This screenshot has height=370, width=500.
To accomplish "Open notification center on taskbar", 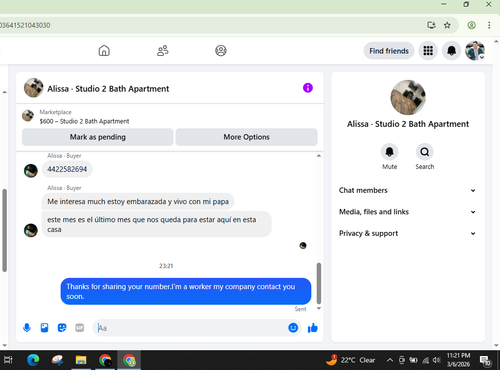I will click(x=485, y=360).
